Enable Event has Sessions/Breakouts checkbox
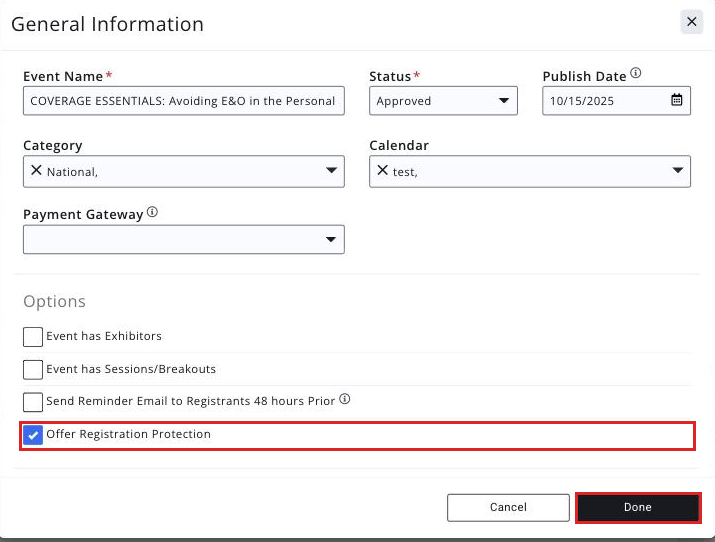 33,370
